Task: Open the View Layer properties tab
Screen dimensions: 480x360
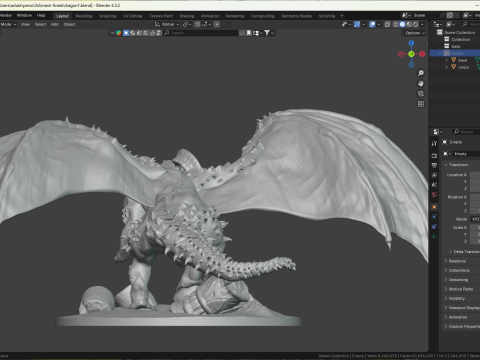Action: [x=434, y=175]
